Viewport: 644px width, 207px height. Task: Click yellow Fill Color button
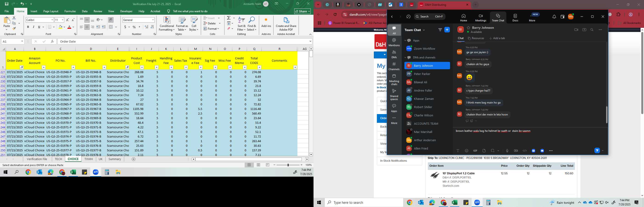point(60,27)
